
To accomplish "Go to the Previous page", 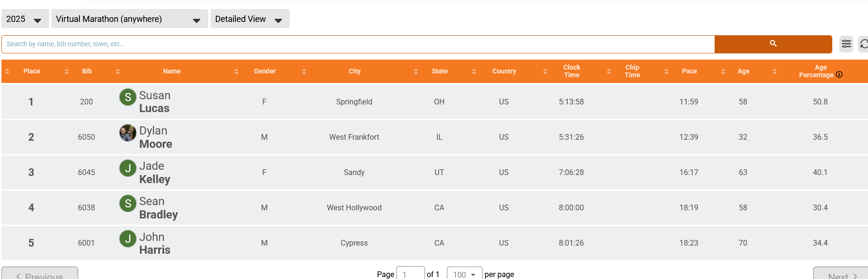I will click(x=40, y=274).
